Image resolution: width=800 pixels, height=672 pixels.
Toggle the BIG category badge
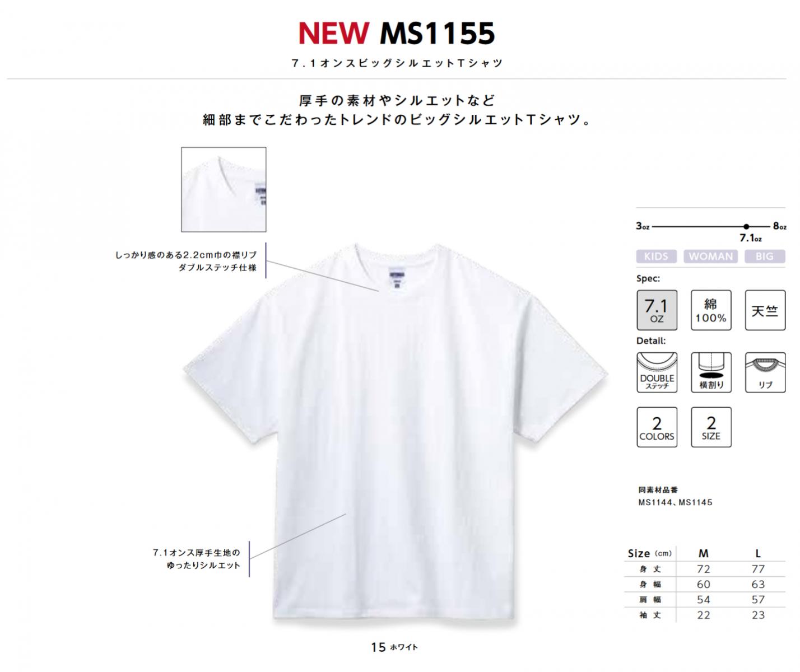765,256
